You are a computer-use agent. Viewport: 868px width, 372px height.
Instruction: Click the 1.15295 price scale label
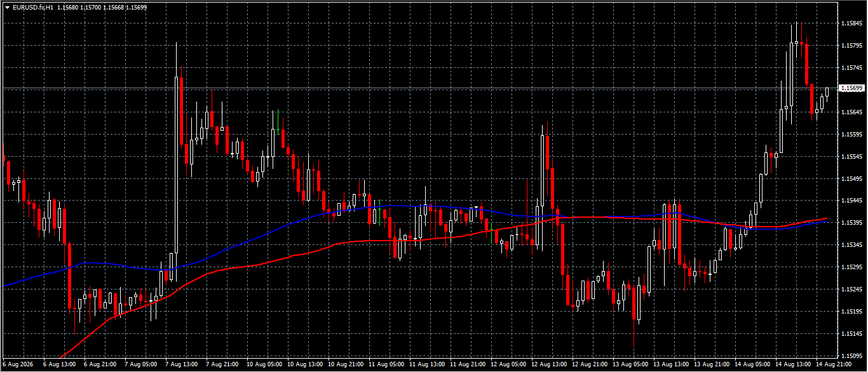pyautogui.click(x=851, y=267)
